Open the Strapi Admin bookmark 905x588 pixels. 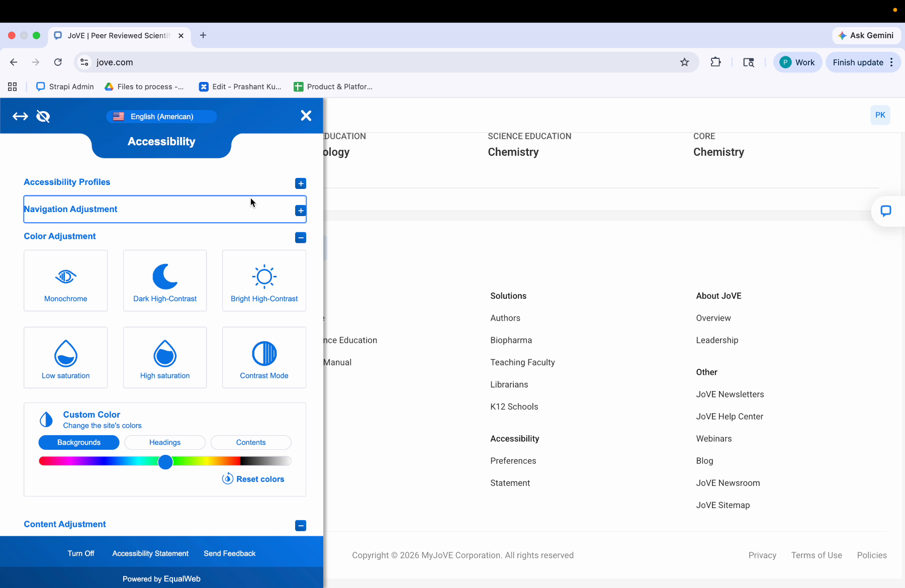pos(65,87)
